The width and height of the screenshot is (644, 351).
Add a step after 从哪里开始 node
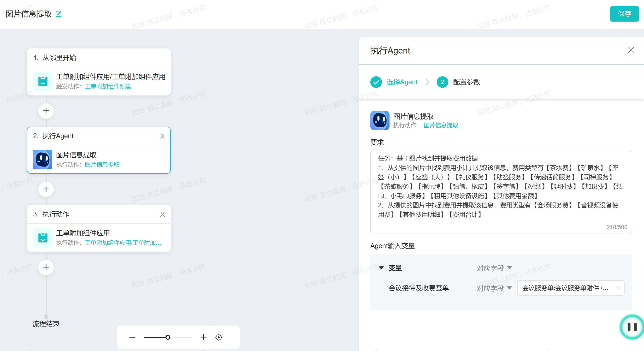[46, 111]
